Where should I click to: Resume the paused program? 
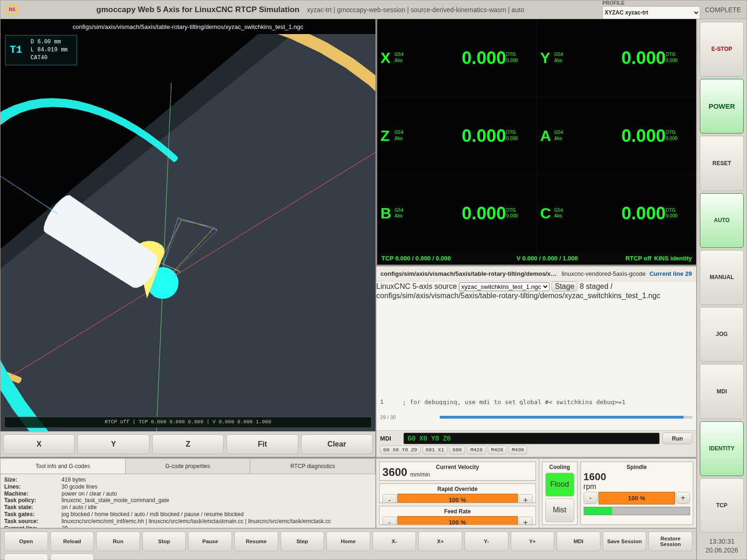256,541
